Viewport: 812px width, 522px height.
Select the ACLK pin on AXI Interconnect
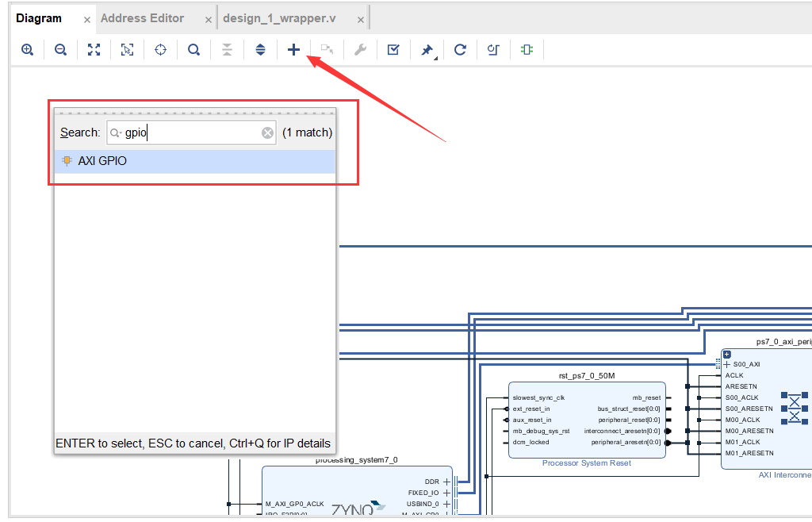point(734,375)
